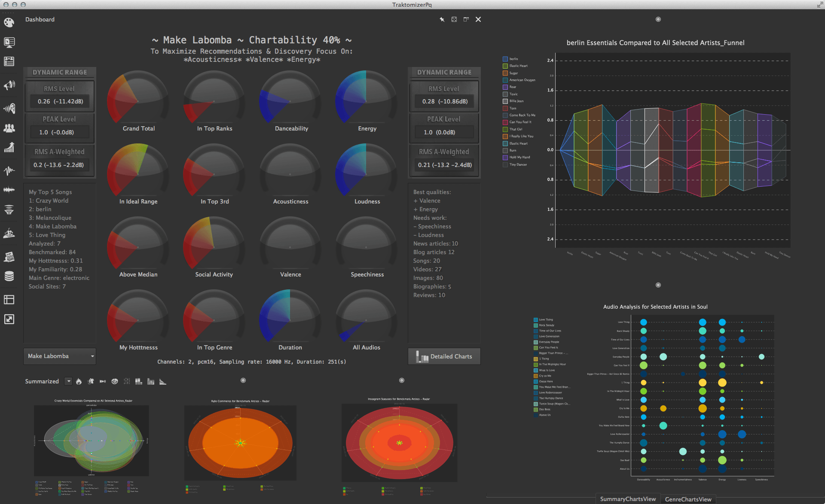
Task: Toggle the berlin legend checkbox
Action: click(x=505, y=59)
